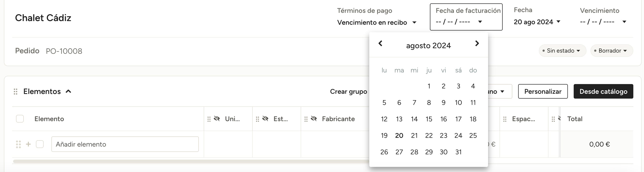Click drag handle of Fabricante column
Screen dimensions: 644x172
click(306, 119)
